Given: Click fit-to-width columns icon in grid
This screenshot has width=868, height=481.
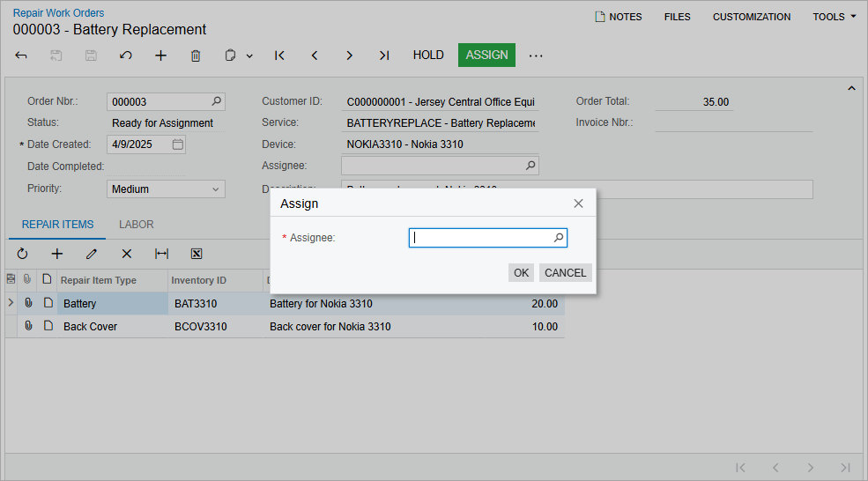Looking at the screenshot, I should coord(161,254).
